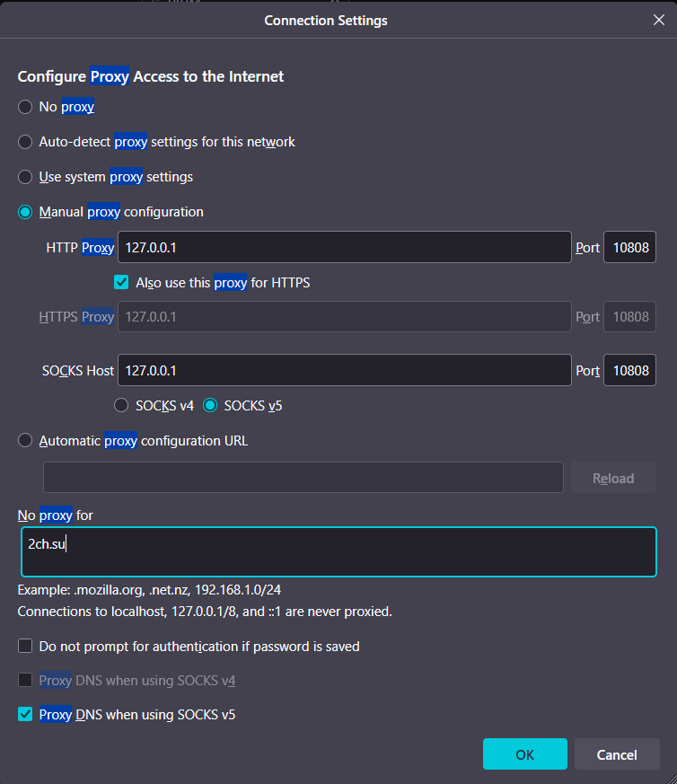The height and width of the screenshot is (784, 677).
Task: Toggle Proxy DNS when using SOCKS v4
Action: click(x=25, y=680)
